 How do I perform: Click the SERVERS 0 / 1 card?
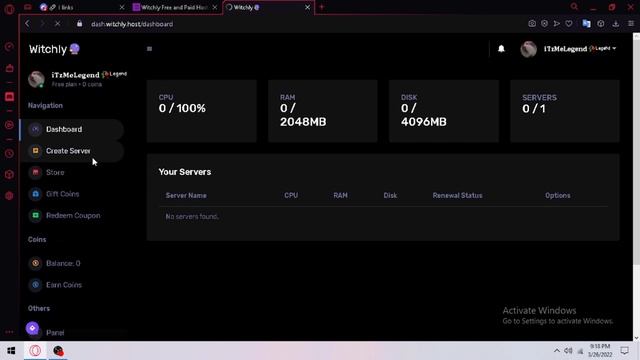click(x=565, y=111)
